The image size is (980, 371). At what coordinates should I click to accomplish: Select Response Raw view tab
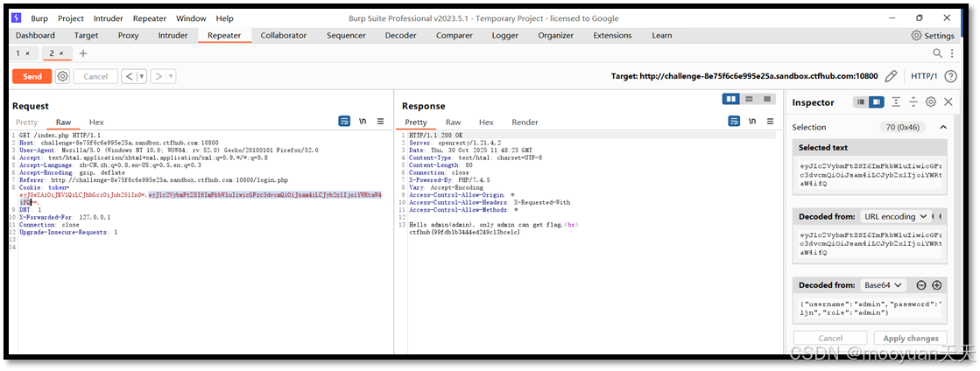453,122
